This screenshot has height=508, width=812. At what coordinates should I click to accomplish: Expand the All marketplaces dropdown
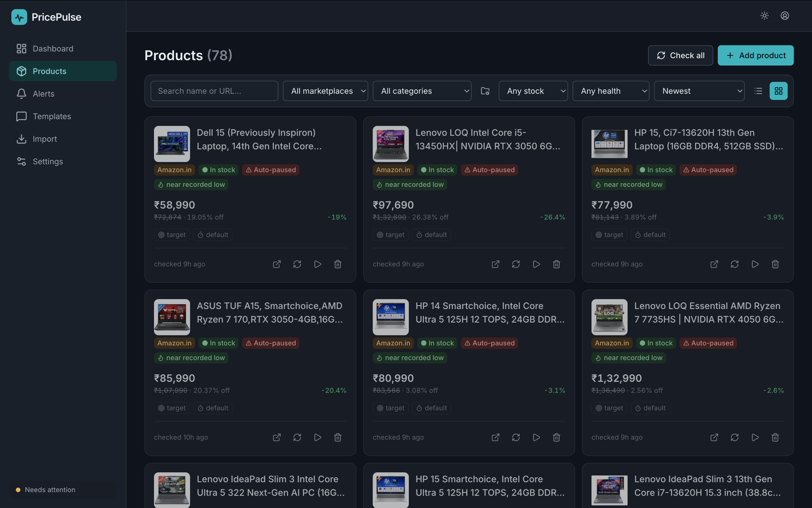click(325, 91)
